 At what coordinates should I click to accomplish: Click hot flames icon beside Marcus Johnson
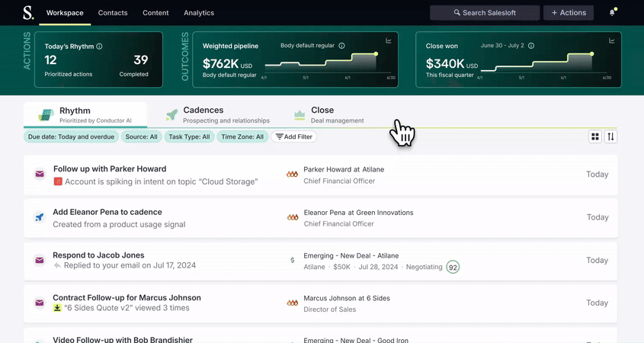[293, 303]
